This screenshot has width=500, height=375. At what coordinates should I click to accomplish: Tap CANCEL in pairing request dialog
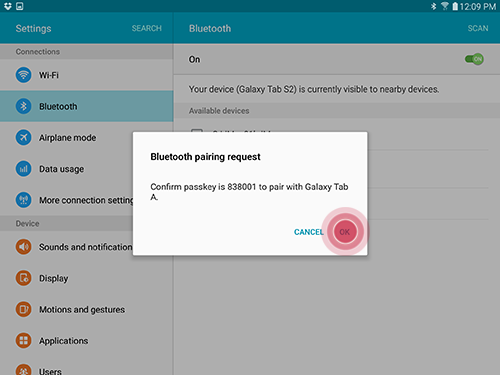[x=309, y=232]
